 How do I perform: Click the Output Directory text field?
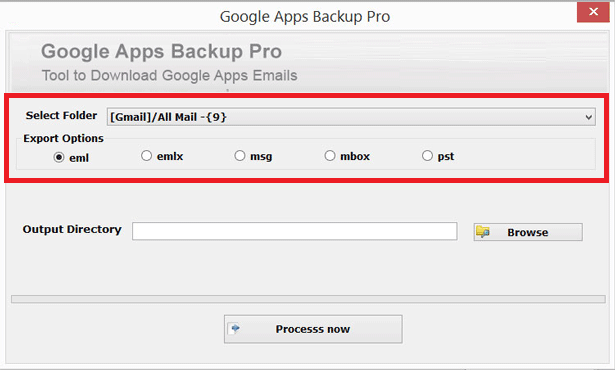[295, 231]
